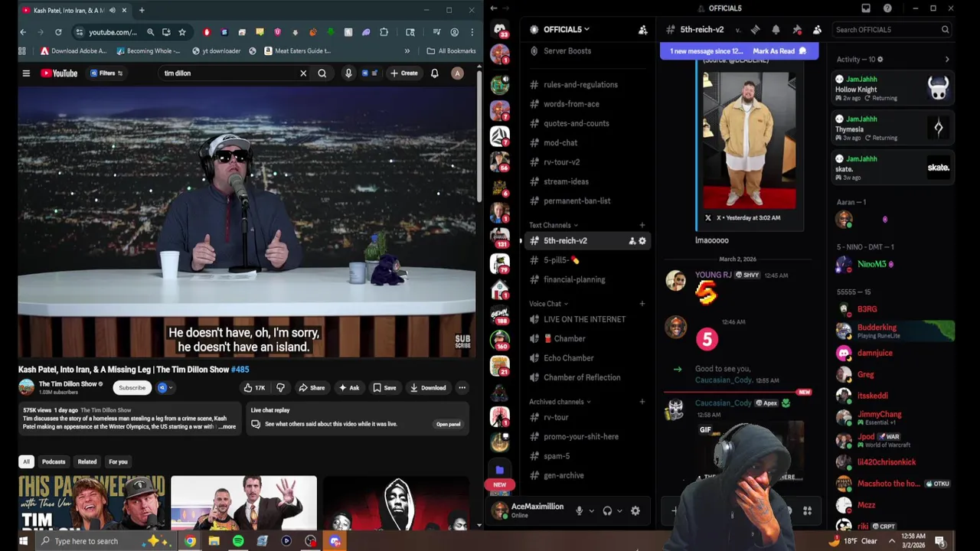
Task: Collapse the Text Channels category
Action: 554,225
